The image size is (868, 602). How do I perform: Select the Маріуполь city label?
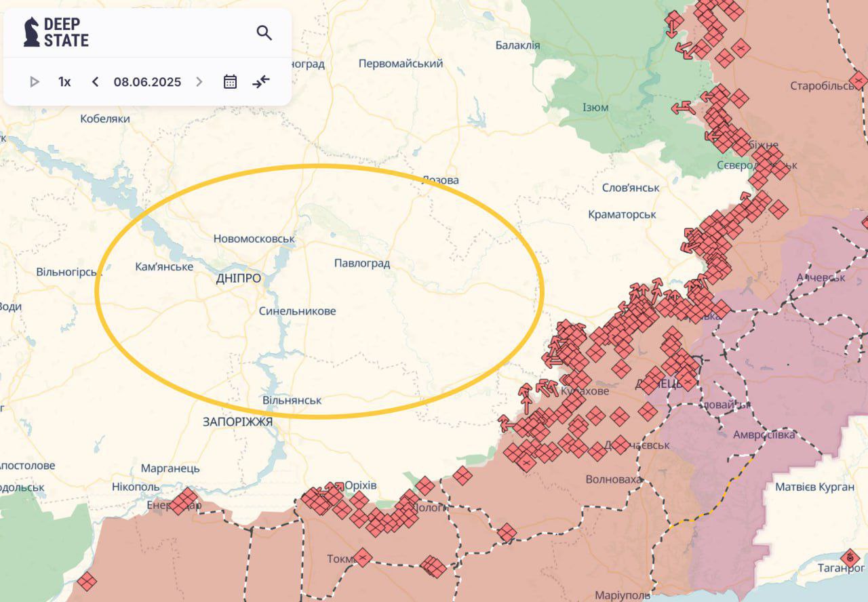point(622,595)
